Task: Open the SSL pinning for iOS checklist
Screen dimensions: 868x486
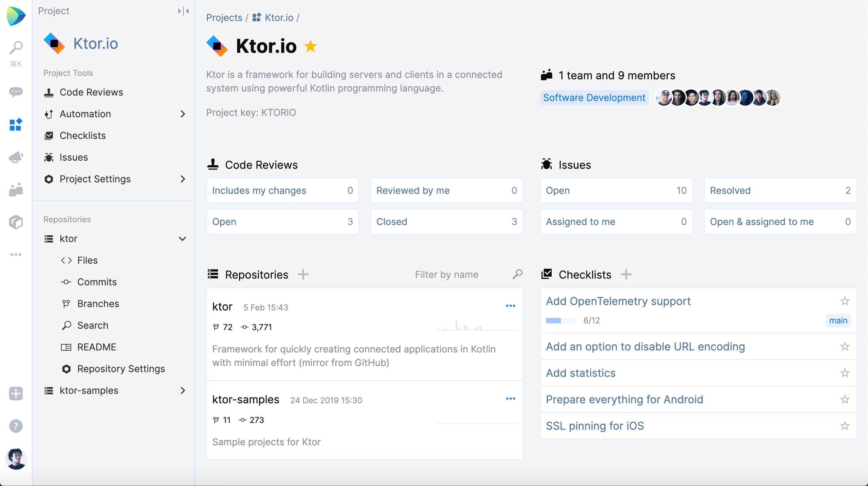Action: [595, 426]
